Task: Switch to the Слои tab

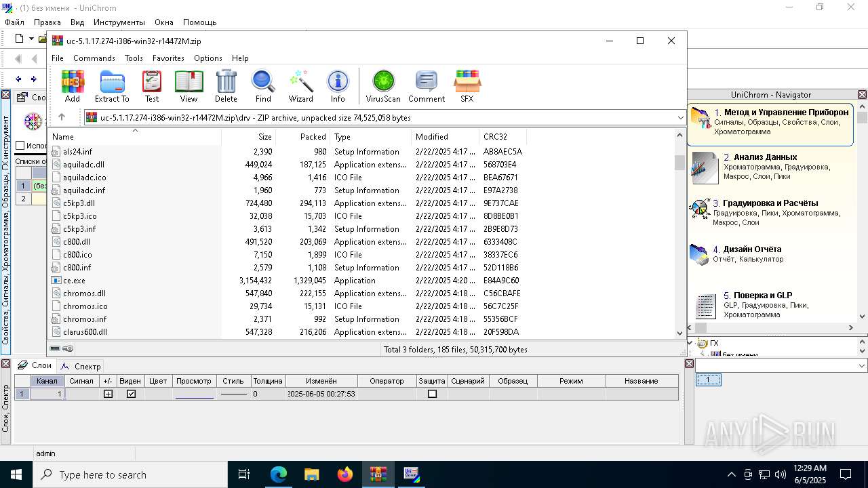Action: tap(35, 365)
